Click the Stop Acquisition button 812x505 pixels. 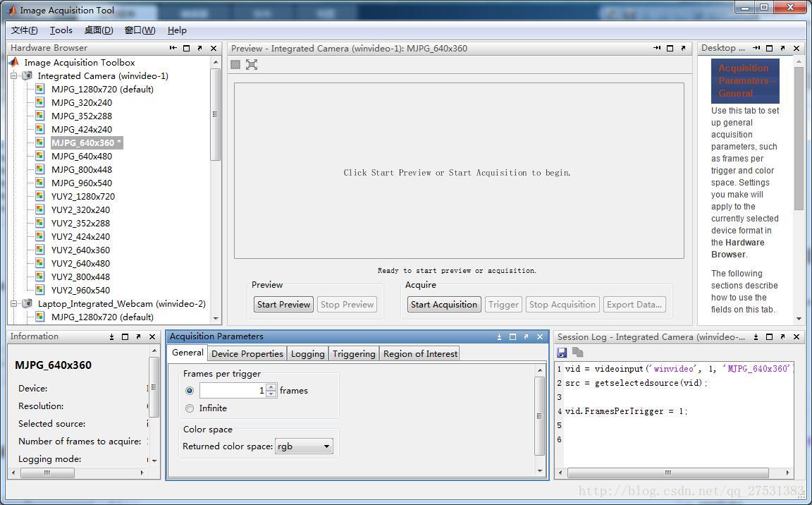point(562,305)
